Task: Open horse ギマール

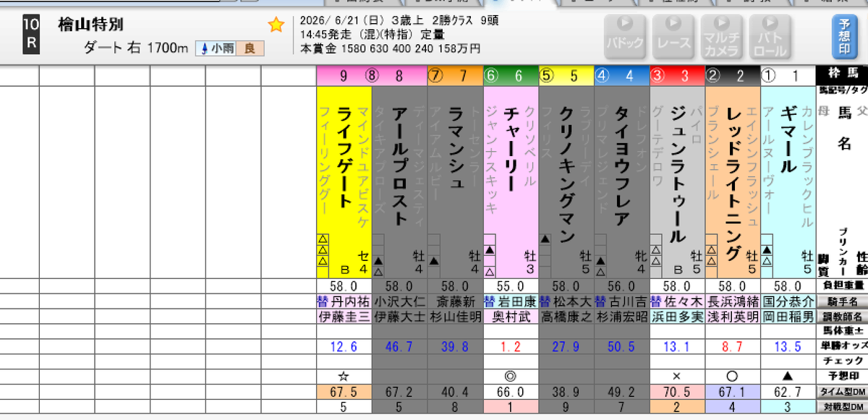Action: (x=789, y=140)
